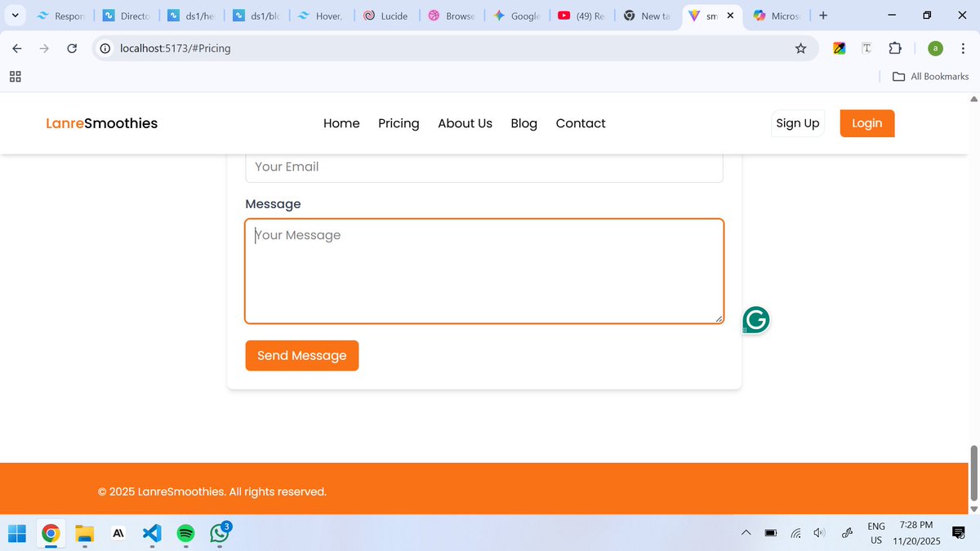Open the font-identifier 'T' extension

click(x=866, y=48)
